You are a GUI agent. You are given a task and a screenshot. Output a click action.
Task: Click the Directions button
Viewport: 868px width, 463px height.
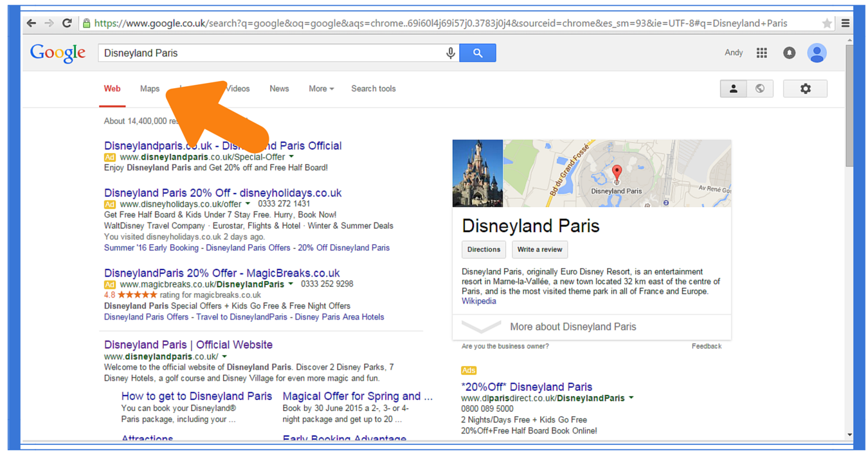coord(484,250)
